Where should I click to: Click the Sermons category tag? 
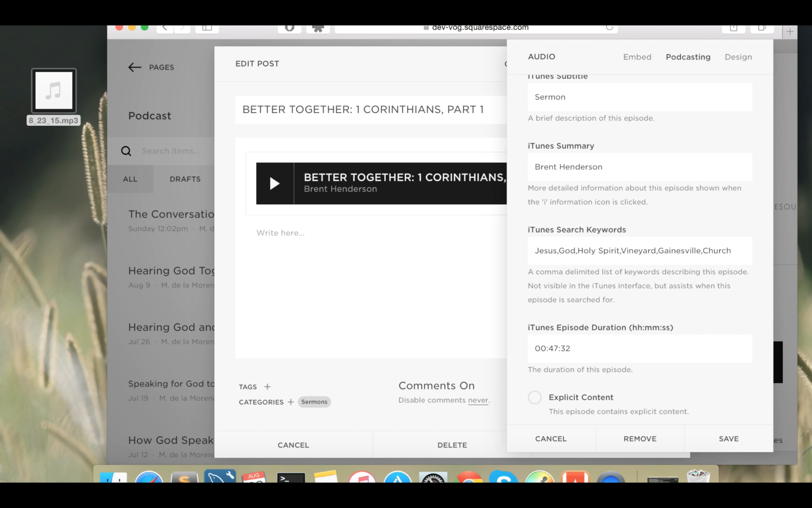(x=314, y=402)
